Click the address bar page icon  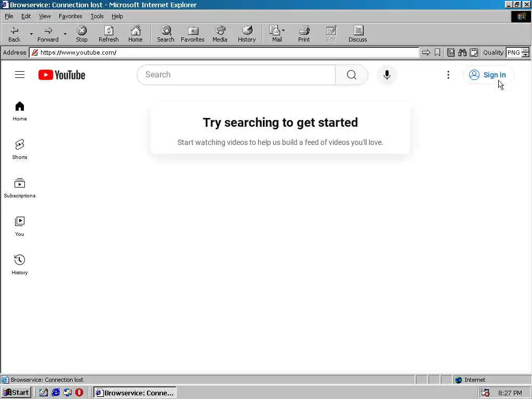point(34,52)
